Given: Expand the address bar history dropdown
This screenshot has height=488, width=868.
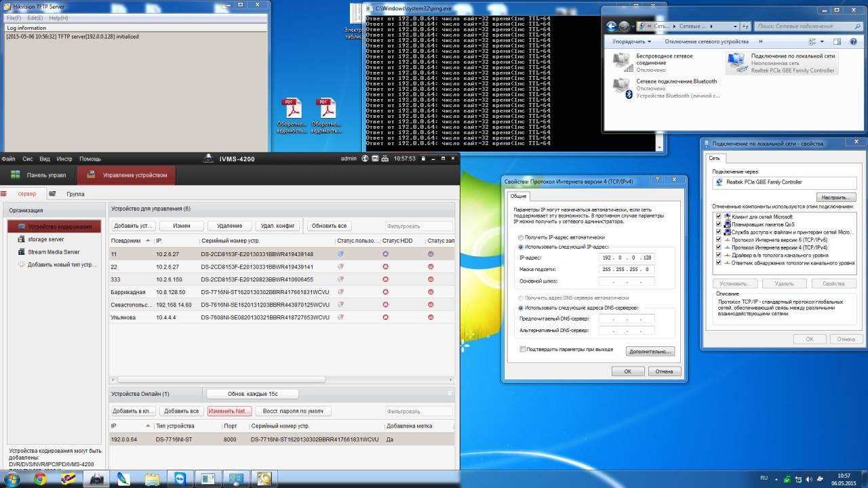Looking at the screenshot, I should pyautogui.click(x=736, y=26).
